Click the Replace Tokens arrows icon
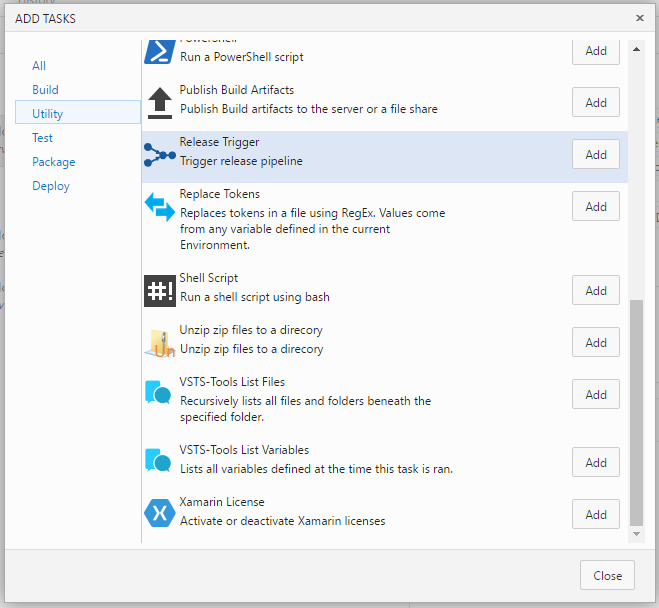 click(160, 207)
